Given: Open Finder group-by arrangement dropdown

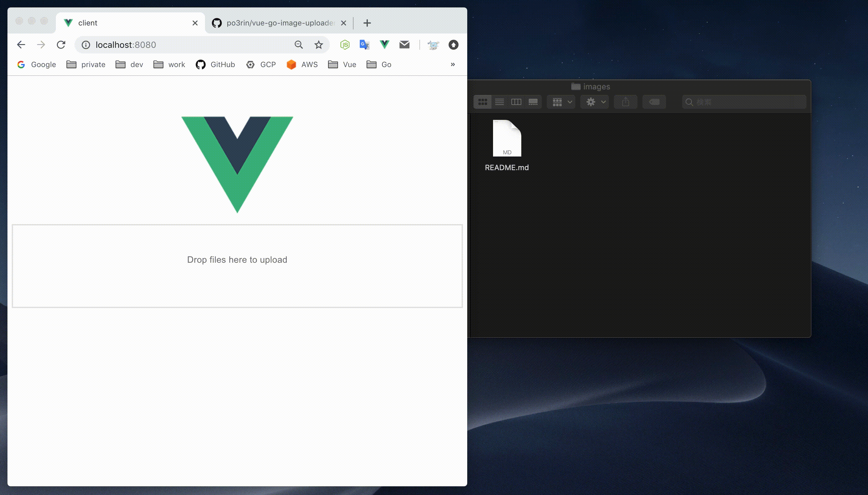Looking at the screenshot, I should pyautogui.click(x=561, y=102).
